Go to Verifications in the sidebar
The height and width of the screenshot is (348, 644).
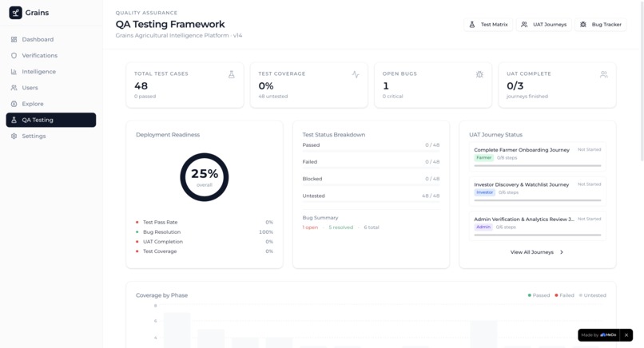click(51, 55)
